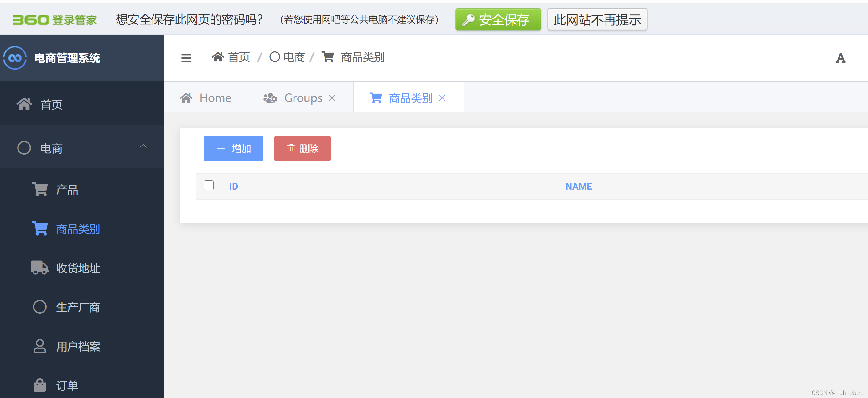
Task: Collapse the 电商 sidebar section chevron
Action: click(x=143, y=146)
